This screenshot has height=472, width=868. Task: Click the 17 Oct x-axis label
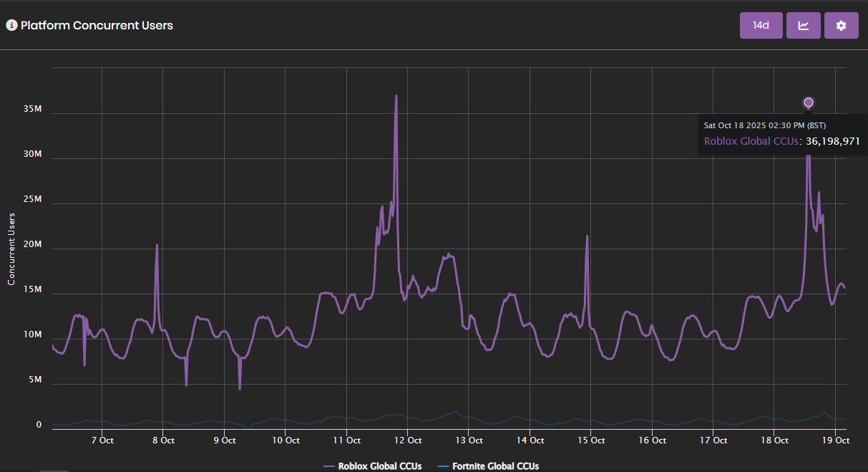click(713, 440)
